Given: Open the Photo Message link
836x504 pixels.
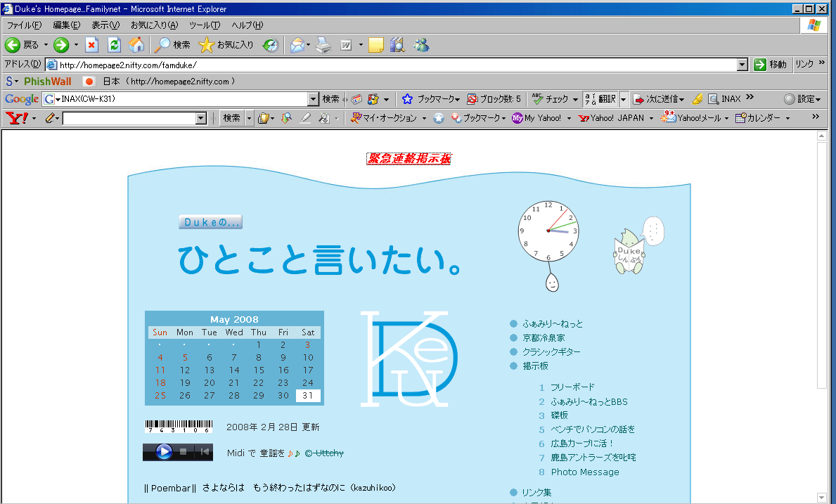Looking at the screenshot, I should click(585, 472).
